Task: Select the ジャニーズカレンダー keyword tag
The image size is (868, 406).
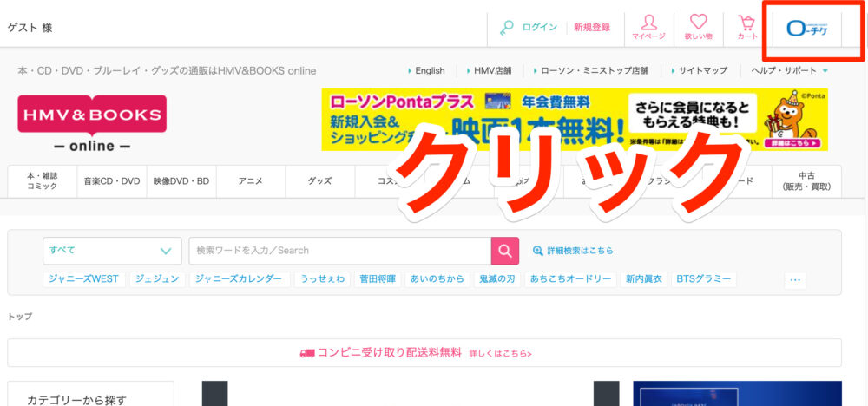Action: coord(240,279)
